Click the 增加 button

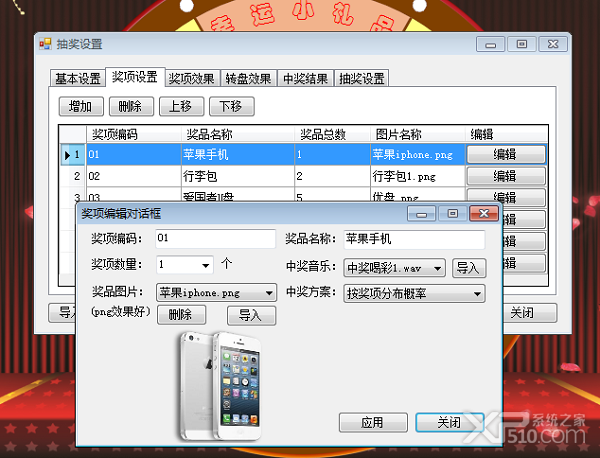(x=81, y=106)
